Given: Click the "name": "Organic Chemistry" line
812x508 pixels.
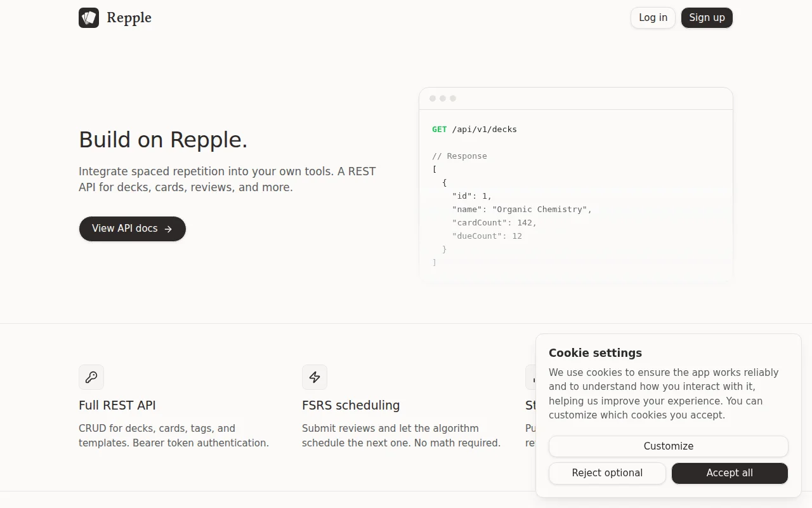Looking at the screenshot, I should point(521,210).
